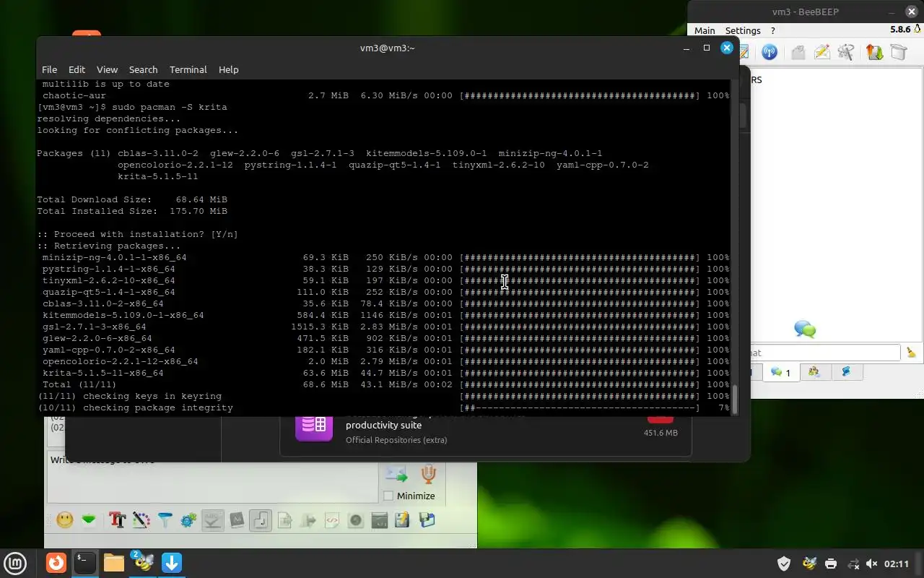Viewport: 924px width, 578px height.
Task: Switch to terminal in the taskbar
Action: click(85, 562)
